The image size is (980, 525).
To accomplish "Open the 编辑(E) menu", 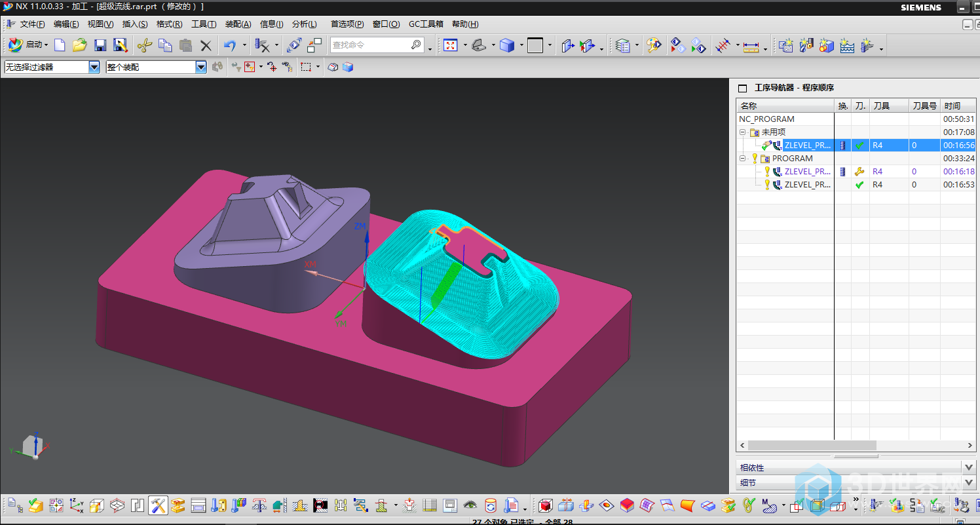I will pos(66,24).
